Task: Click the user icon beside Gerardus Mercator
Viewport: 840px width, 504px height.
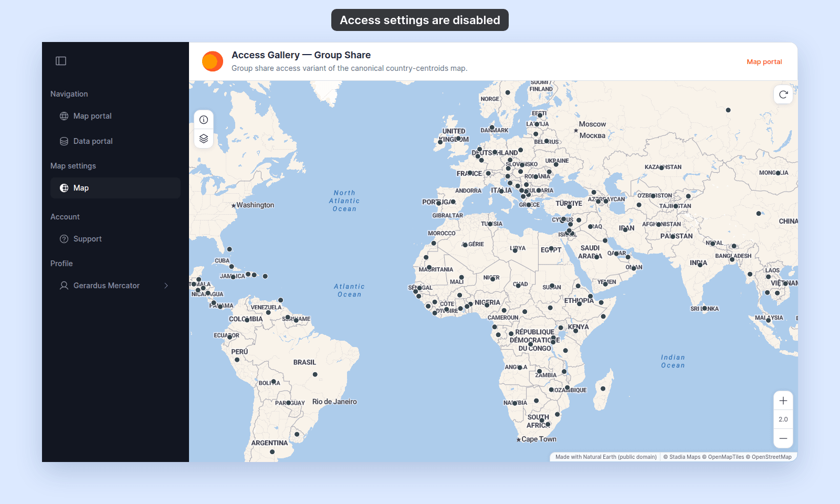Action: click(x=64, y=286)
